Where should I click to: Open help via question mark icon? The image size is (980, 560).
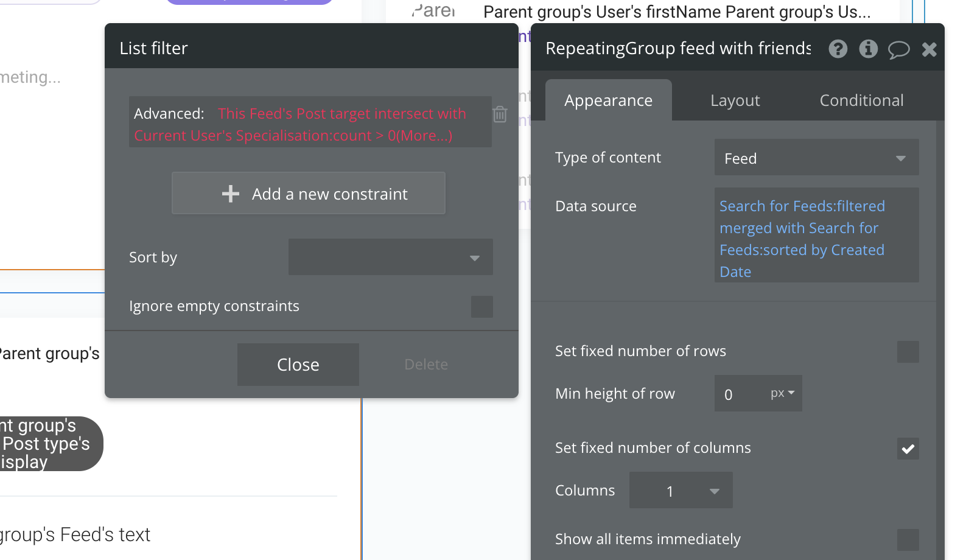click(x=838, y=49)
